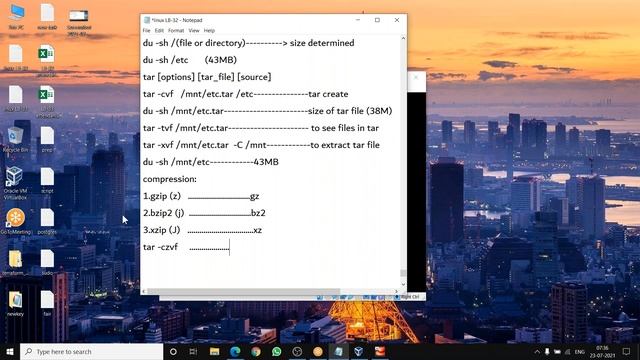
Task: Launch the Oracle VM VirtualBox desktop shortcut
Action: pos(15,183)
